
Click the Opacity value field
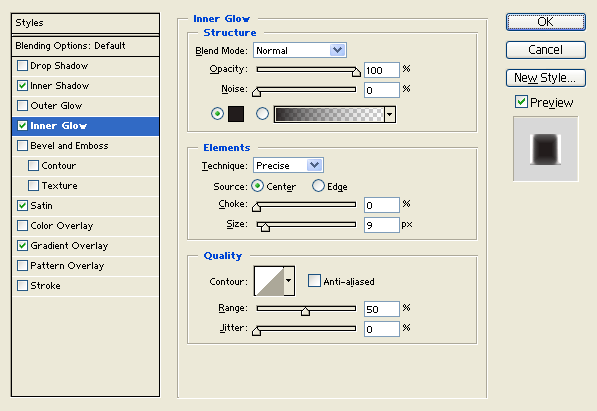click(x=382, y=70)
